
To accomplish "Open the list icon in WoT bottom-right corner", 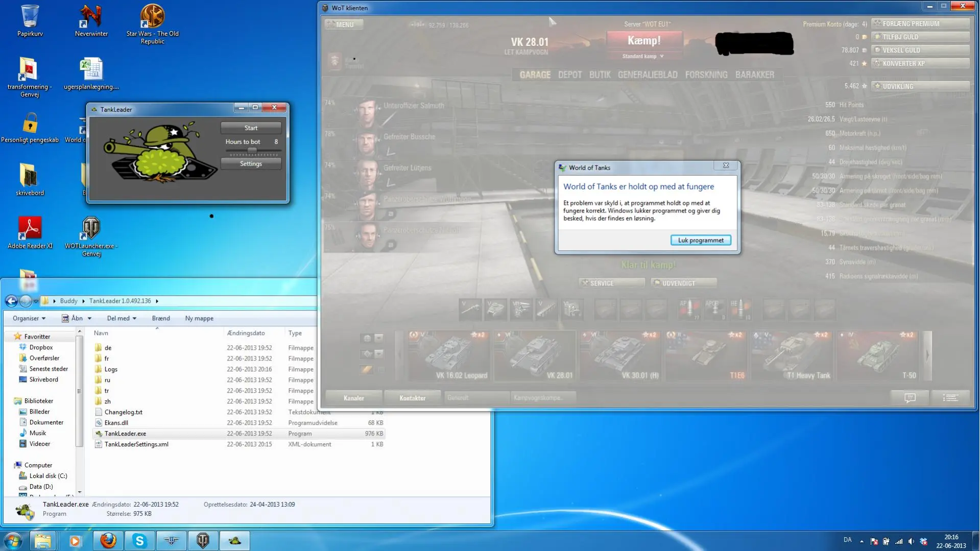I will point(950,397).
